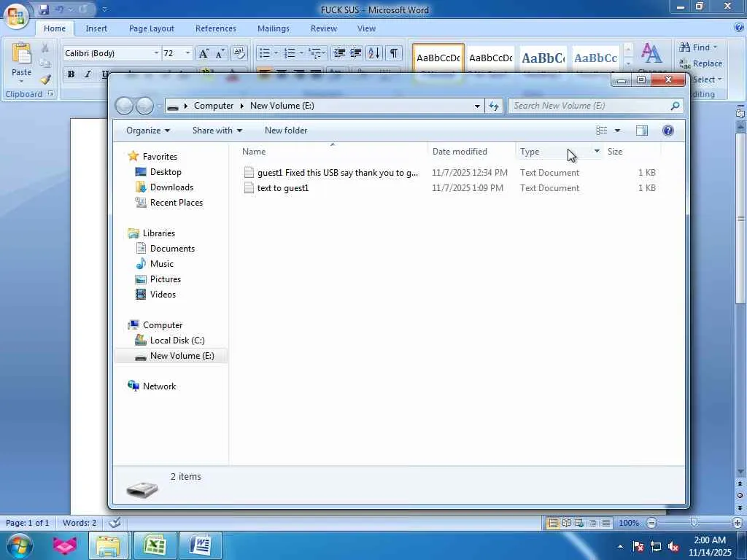Save document from Quick Access Toolbar

(44, 9)
